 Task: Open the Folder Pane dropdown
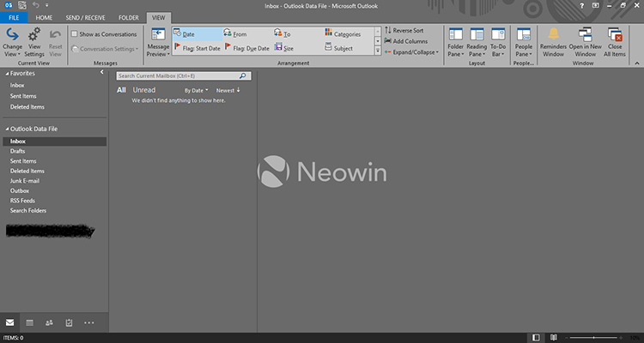tap(455, 42)
